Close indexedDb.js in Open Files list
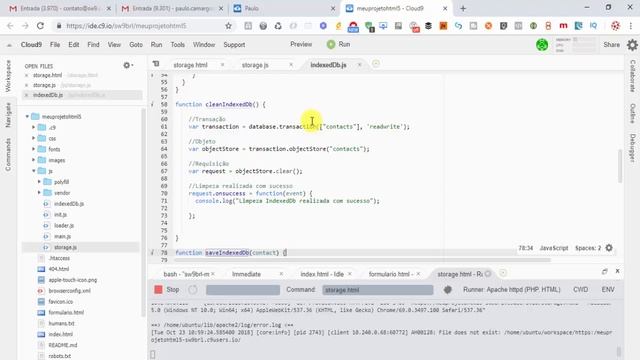640x360 pixels. pos(27,95)
